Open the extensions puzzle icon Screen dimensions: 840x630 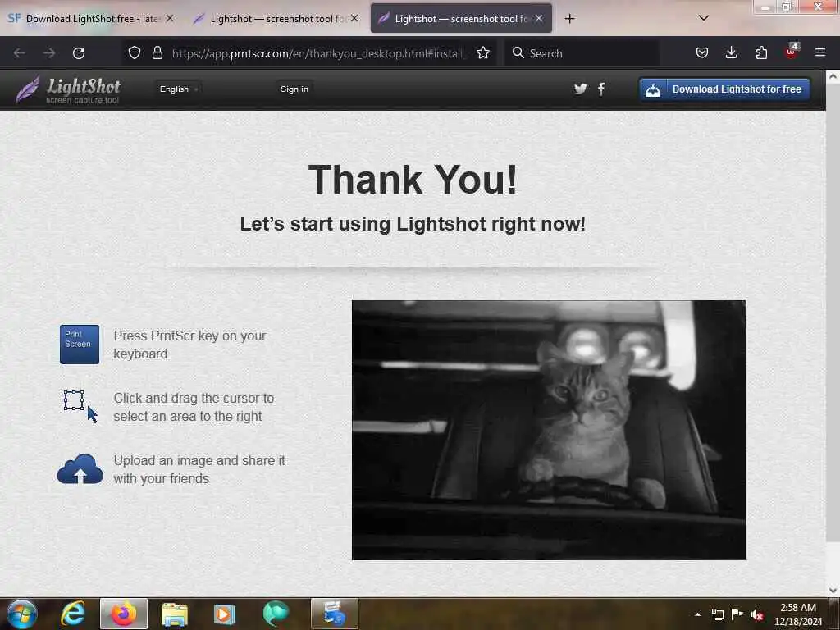(761, 53)
